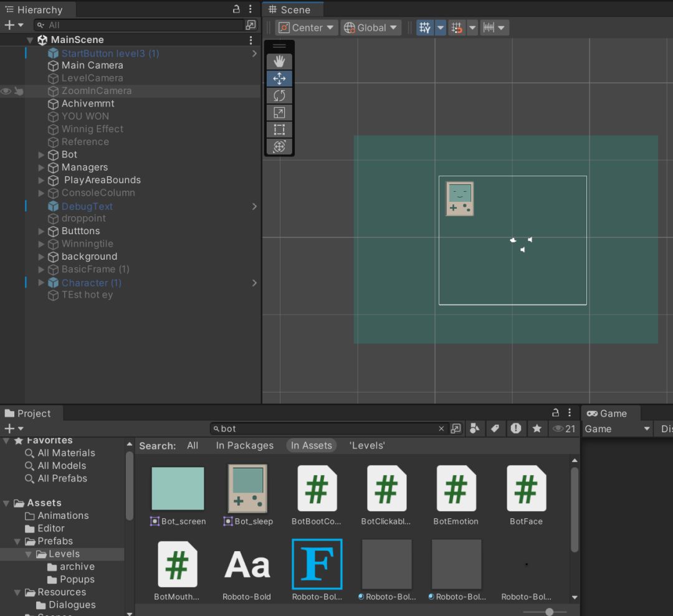This screenshot has height=616, width=673.
Task: Select the Rotate tool
Action: tap(279, 95)
